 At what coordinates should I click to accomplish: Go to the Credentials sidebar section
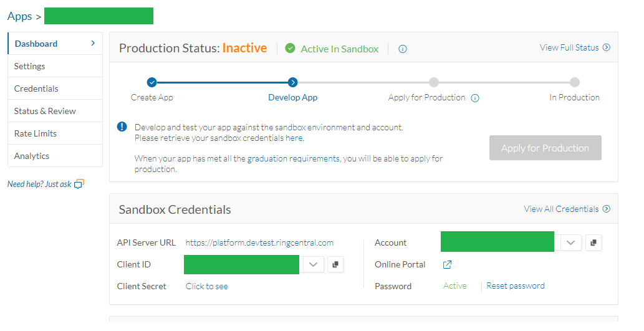point(36,89)
